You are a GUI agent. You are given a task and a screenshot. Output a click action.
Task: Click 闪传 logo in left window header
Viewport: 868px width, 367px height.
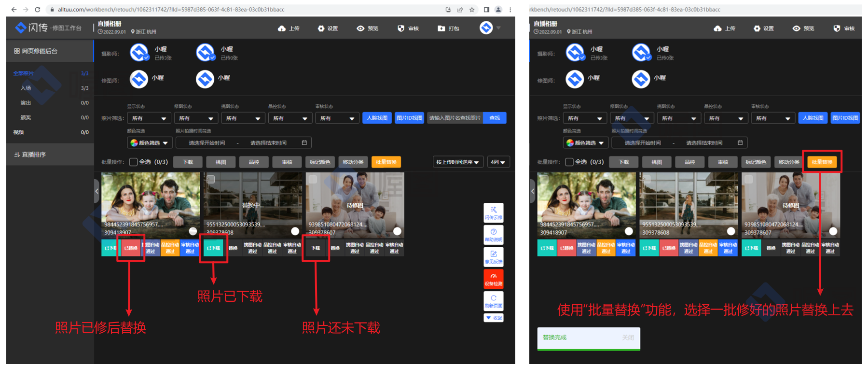click(x=31, y=28)
